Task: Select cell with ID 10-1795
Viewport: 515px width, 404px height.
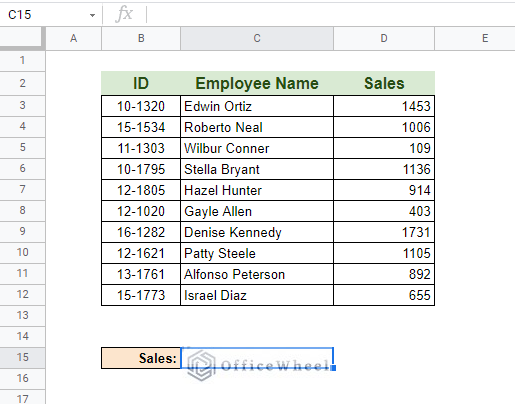Action: click(x=141, y=169)
